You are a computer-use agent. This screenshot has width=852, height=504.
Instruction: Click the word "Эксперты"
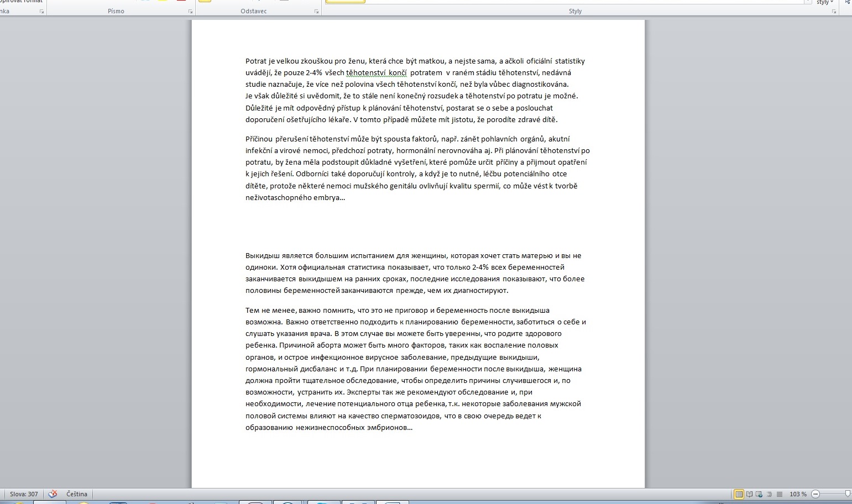click(364, 392)
